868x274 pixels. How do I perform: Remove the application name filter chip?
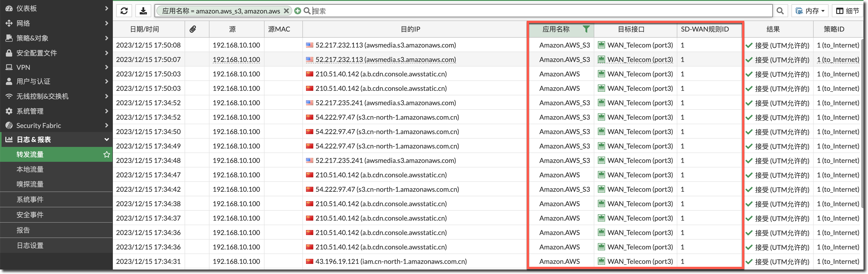[x=286, y=11]
